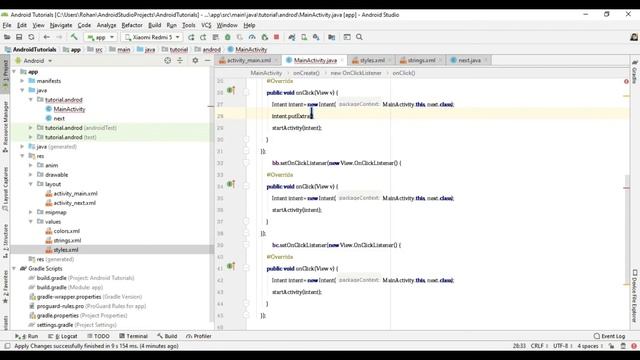Open the Profiler tool window

coord(199,336)
